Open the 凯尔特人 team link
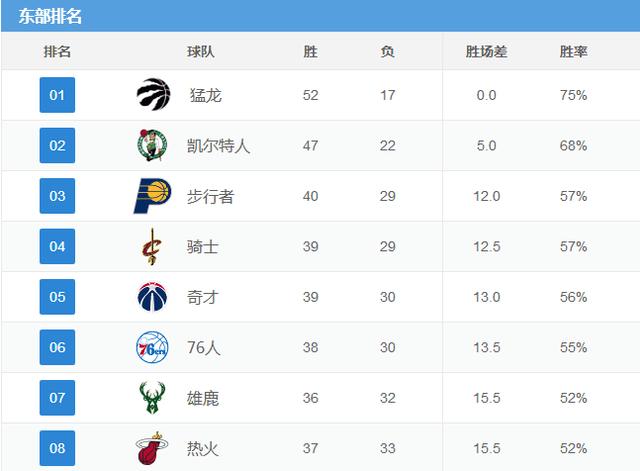This screenshot has height=471, width=640. 218,146
